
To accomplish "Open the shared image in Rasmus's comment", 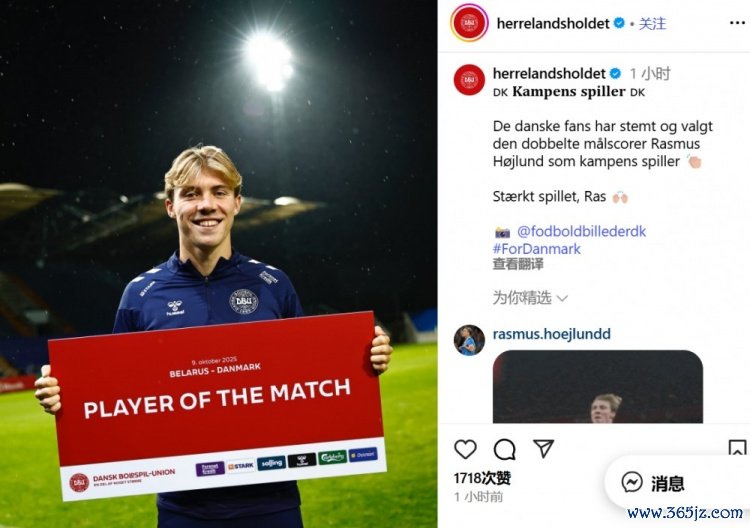I will [x=597, y=386].
